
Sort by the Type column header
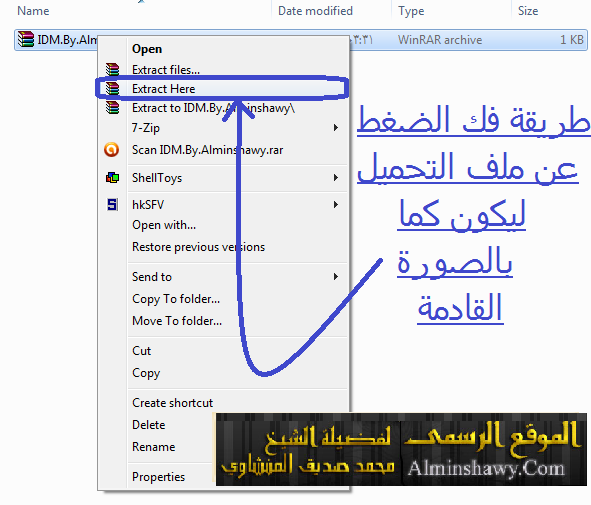(411, 11)
